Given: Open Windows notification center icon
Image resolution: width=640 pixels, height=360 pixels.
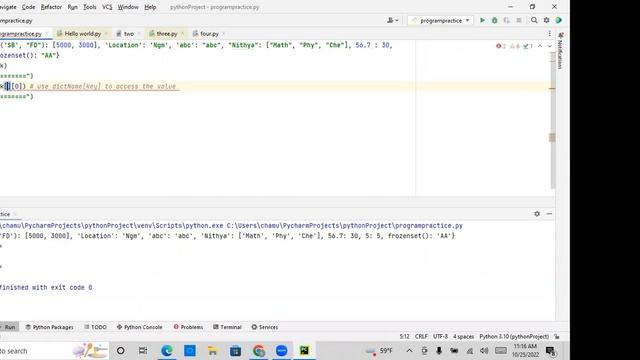Looking at the screenshot, I should click(550, 351).
